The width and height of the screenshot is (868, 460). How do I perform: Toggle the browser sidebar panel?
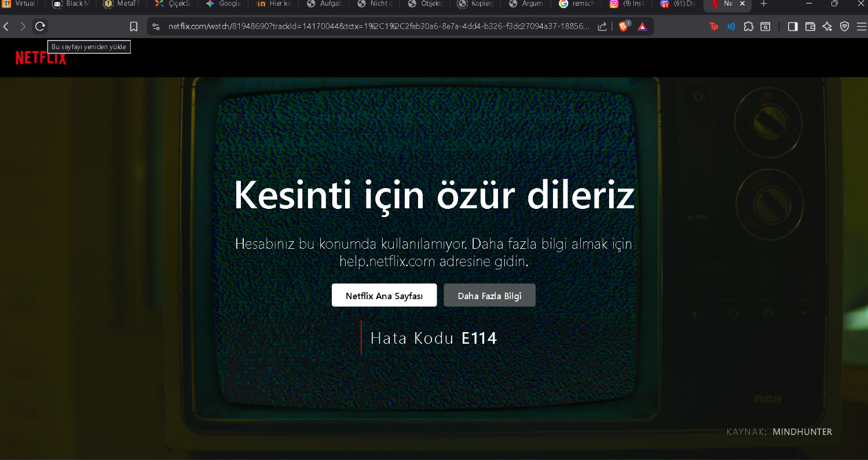(x=793, y=27)
